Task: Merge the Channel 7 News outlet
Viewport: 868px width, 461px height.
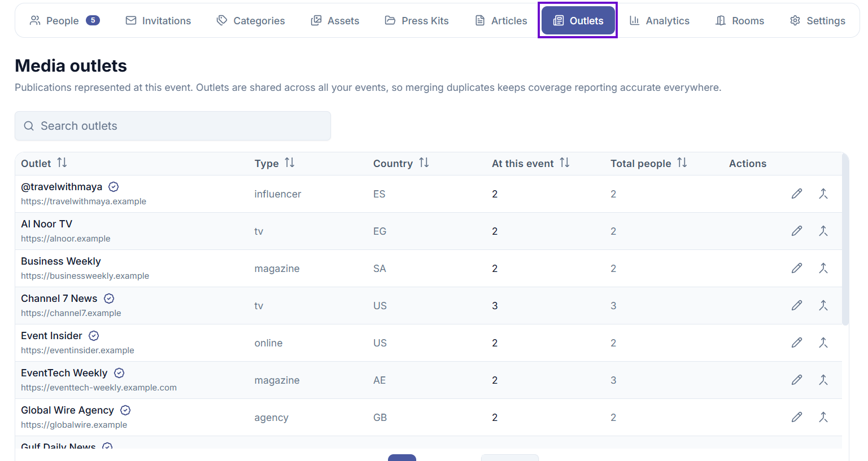Action: [823, 306]
